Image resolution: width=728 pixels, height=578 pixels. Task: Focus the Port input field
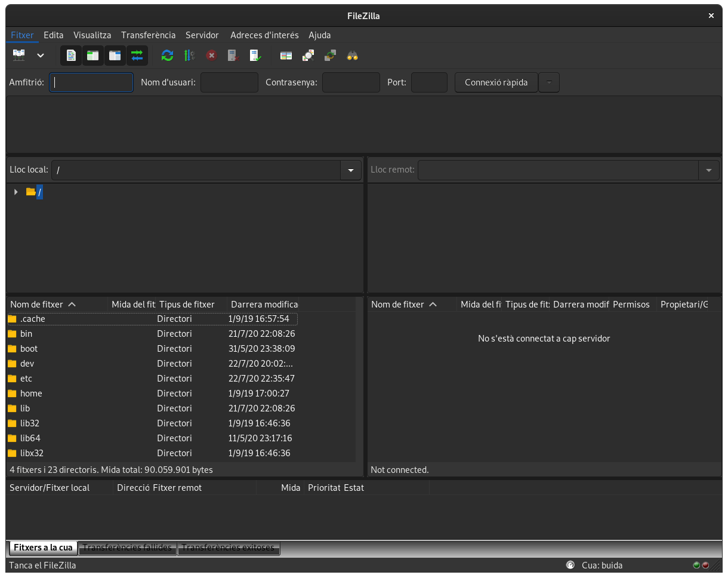click(x=430, y=82)
